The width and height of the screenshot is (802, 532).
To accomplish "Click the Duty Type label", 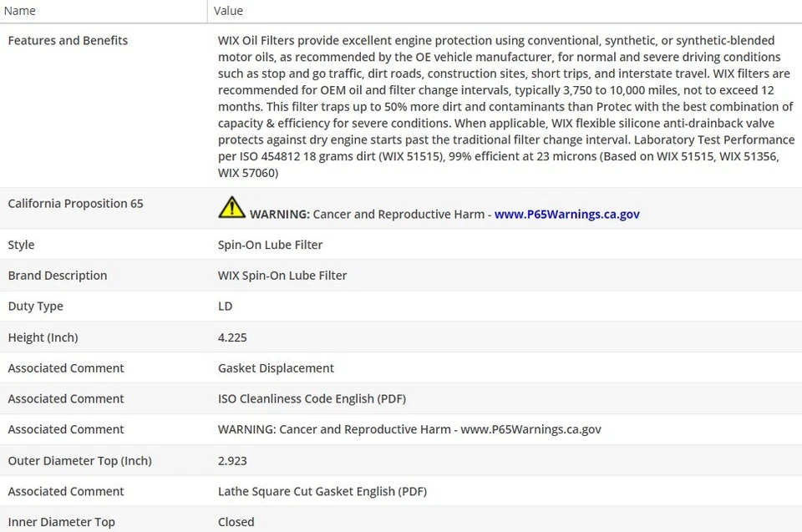I will (35, 306).
